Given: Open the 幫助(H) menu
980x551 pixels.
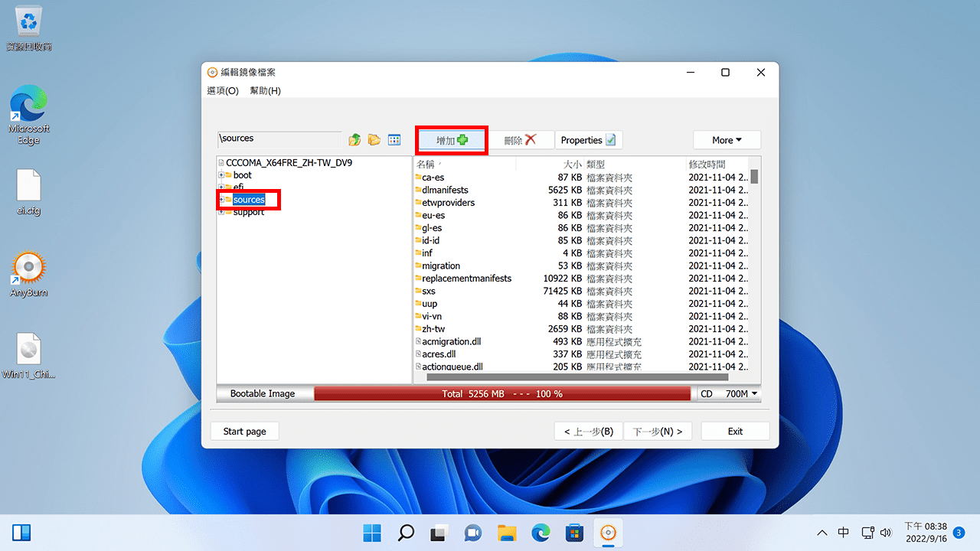Looking at the screenshot, I should tap(265, 91).
